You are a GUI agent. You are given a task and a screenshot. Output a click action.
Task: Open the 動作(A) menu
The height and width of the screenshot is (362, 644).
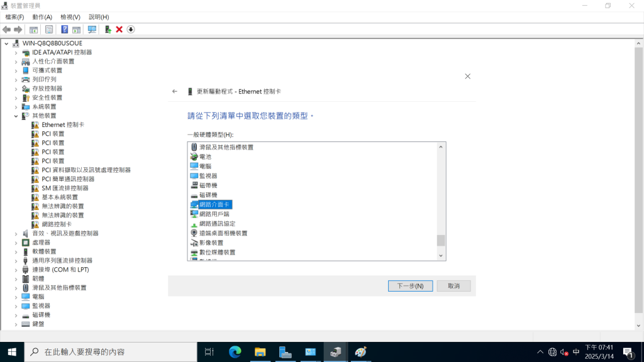pos(42,17)
